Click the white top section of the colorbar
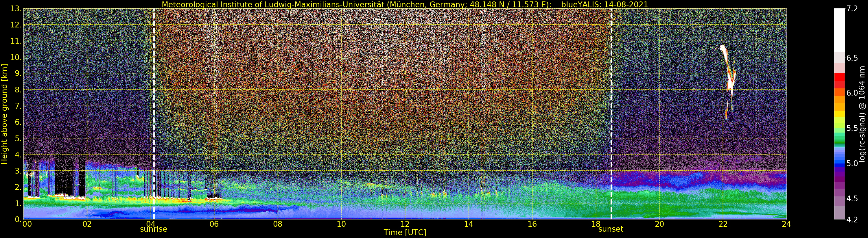The height and width of the screenshot is (238, 868). point(839,30)
